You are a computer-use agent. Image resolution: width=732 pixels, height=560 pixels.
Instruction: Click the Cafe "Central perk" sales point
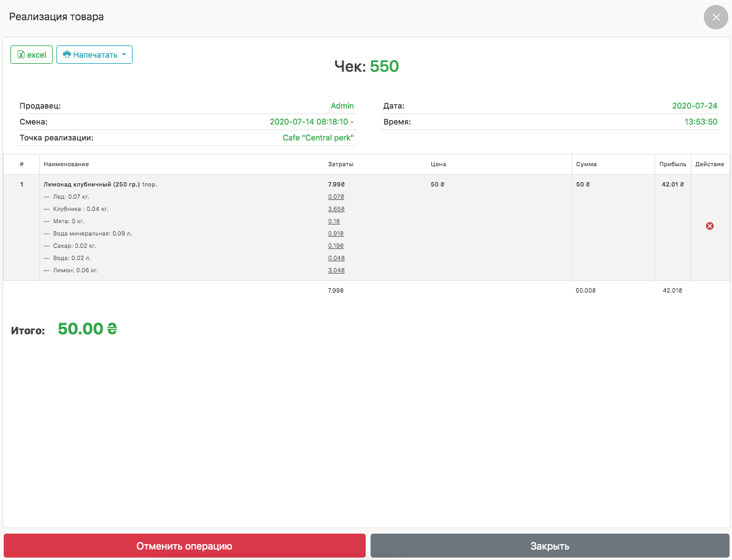tap(318, 138)
